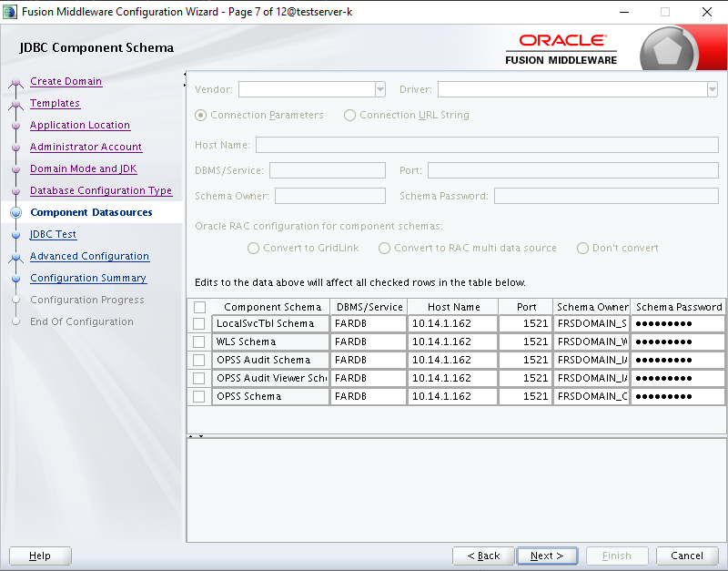Click the Oracle pentagon logo badge
The width and height of the screenshot is (728, 571).
tap(667, 51)
